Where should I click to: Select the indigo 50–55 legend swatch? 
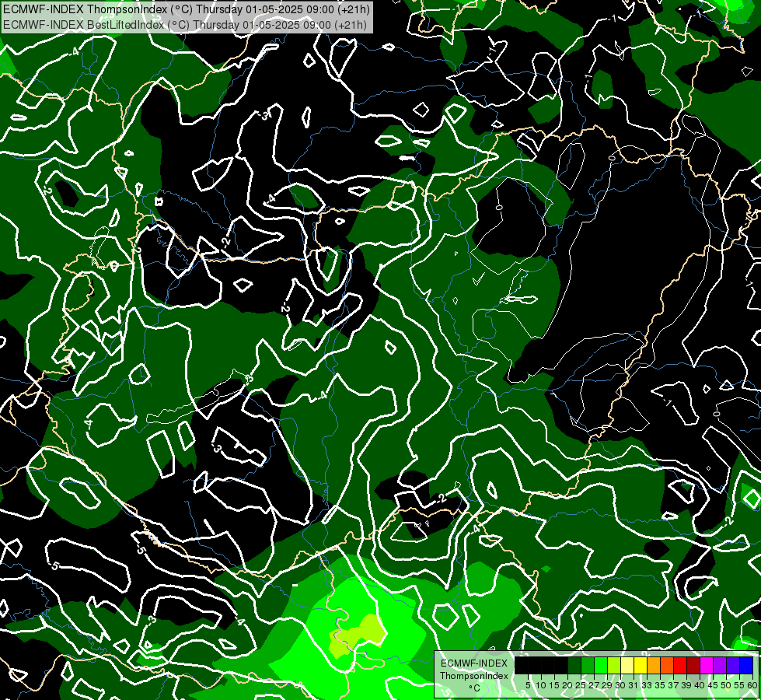click(x=733, y=665)
